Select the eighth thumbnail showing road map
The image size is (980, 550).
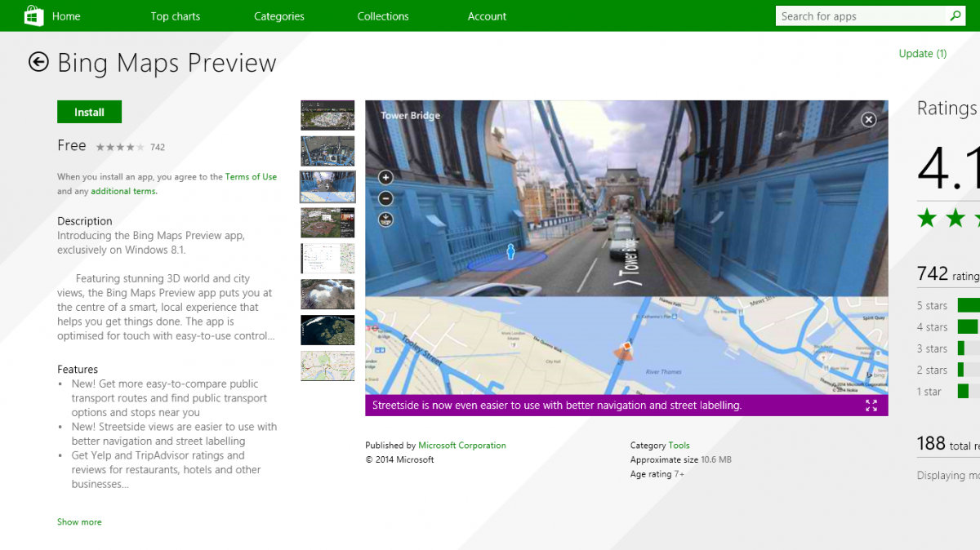327,366
